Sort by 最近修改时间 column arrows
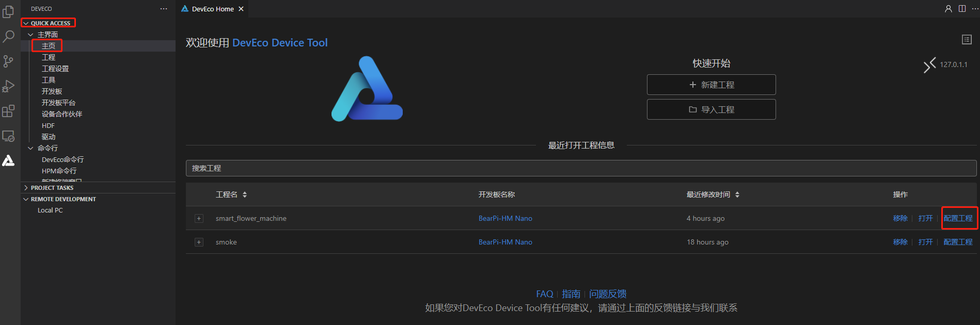Viewport: 980px width, 325px height. [x=737, y=194]
